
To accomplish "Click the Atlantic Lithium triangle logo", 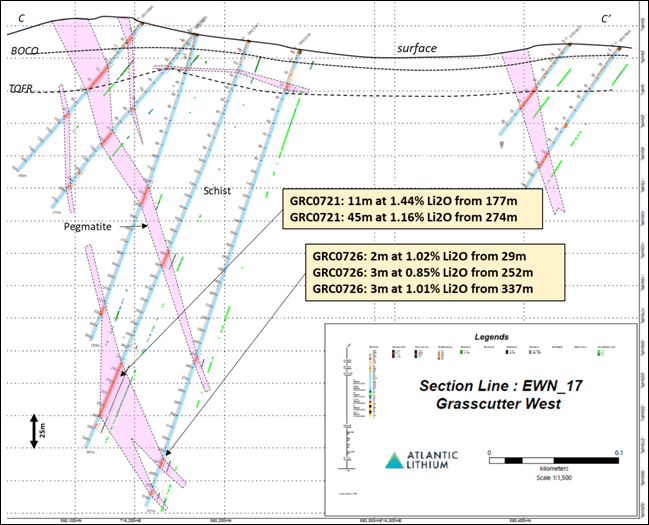I will click(x=394, y=460).
